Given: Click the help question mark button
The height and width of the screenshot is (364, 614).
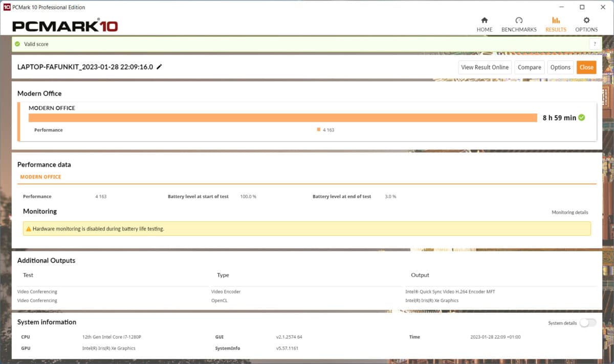Looking at the screenshot, I should [595, 44].
